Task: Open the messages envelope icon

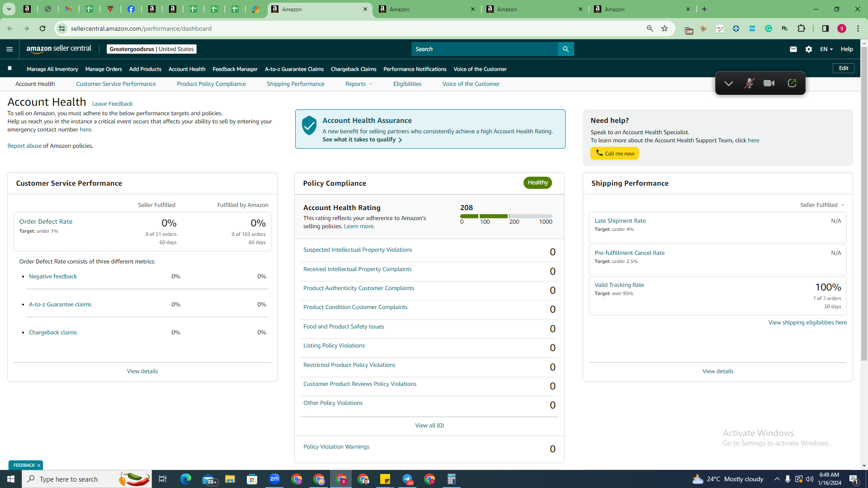Action: coord(793,49)
